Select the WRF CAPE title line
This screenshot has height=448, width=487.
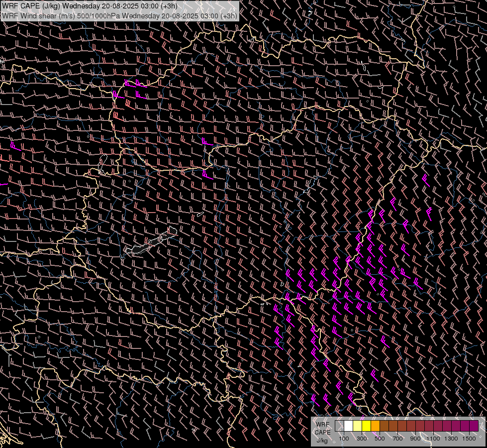tap(90, 6)
